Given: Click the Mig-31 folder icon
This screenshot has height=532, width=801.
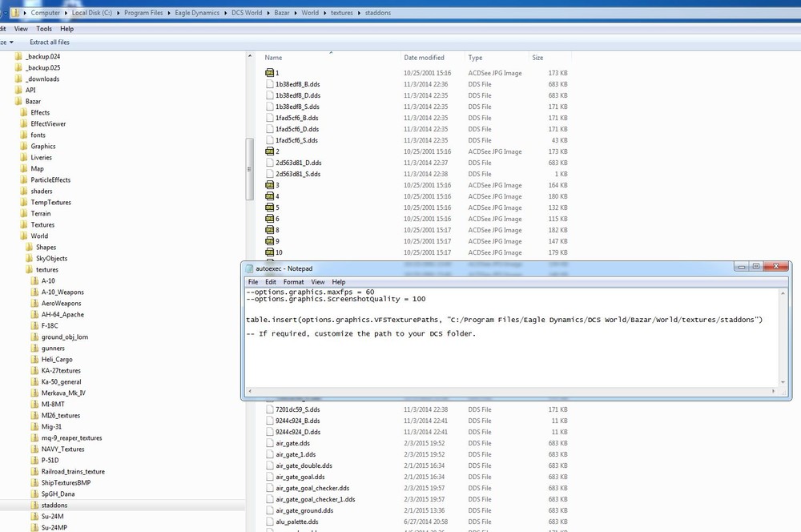Looking at the screenshot, I should (34, 426).
